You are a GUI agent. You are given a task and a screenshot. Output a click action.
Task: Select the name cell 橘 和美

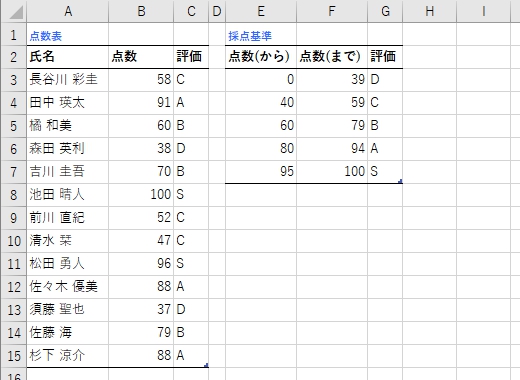click(x=68, y=126)
